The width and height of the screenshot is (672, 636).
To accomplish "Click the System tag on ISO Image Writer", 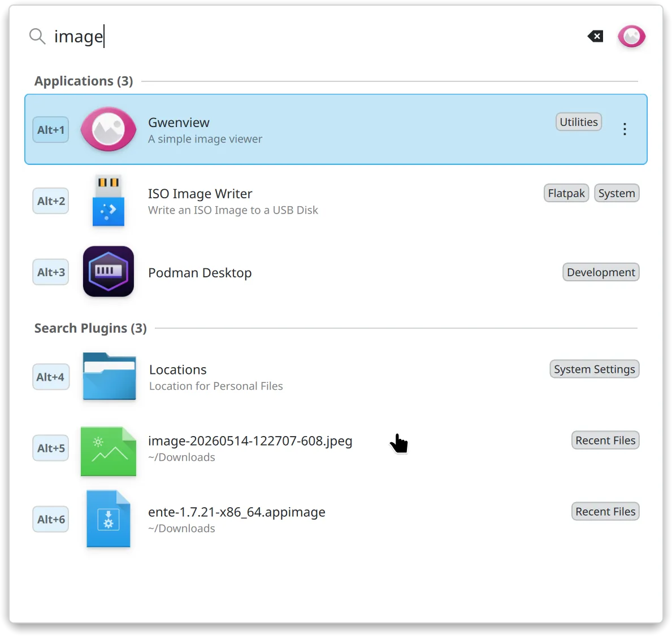I will coord(617,193).
